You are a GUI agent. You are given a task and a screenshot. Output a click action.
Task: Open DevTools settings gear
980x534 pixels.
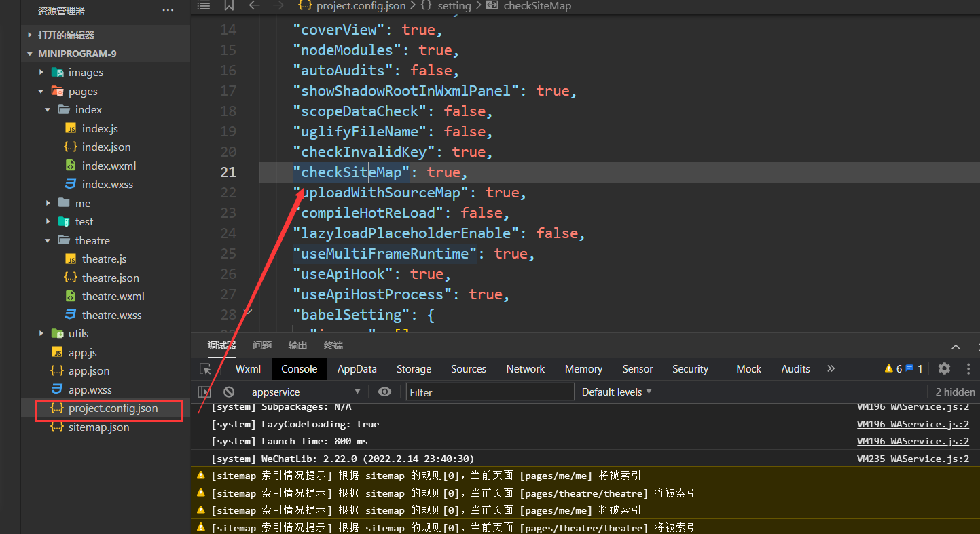944,368
